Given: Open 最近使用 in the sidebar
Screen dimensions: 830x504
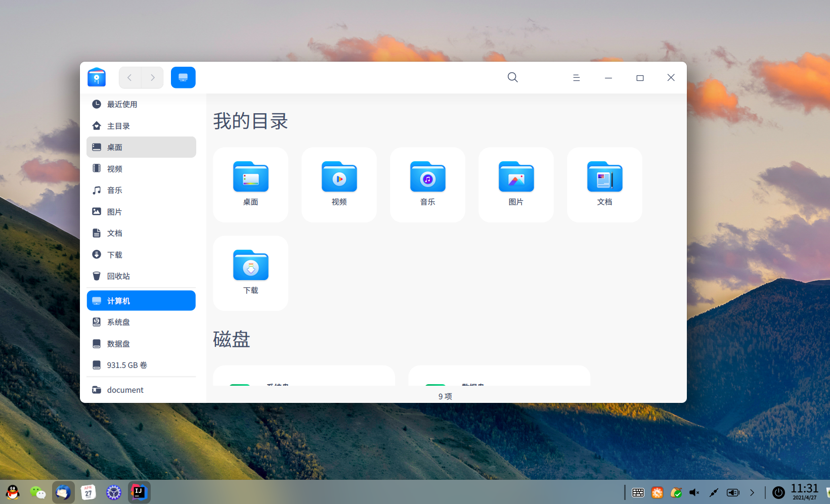Looking at the screenshot, I should pyautogui.click(x=141, y=104).
